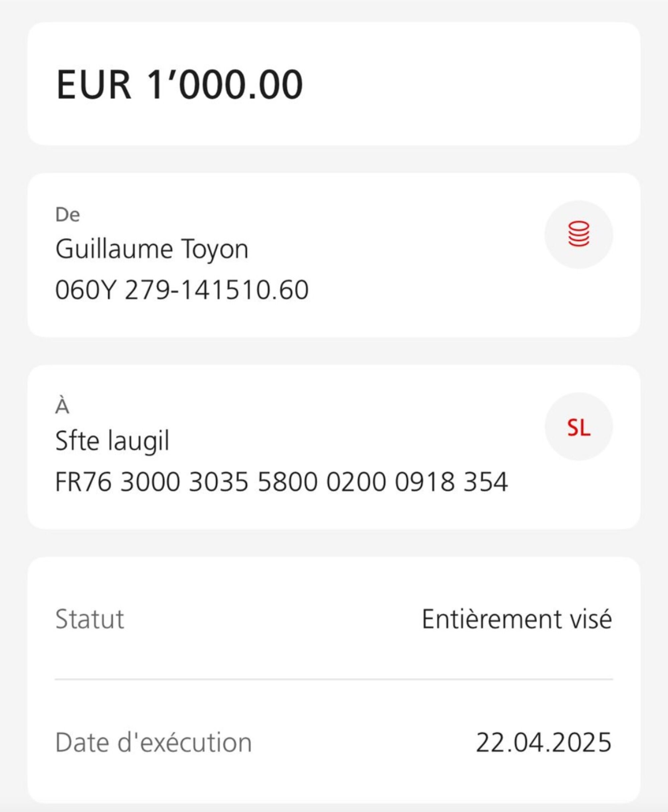
Task: Tap the sender account number line
Action: [182, 289]
